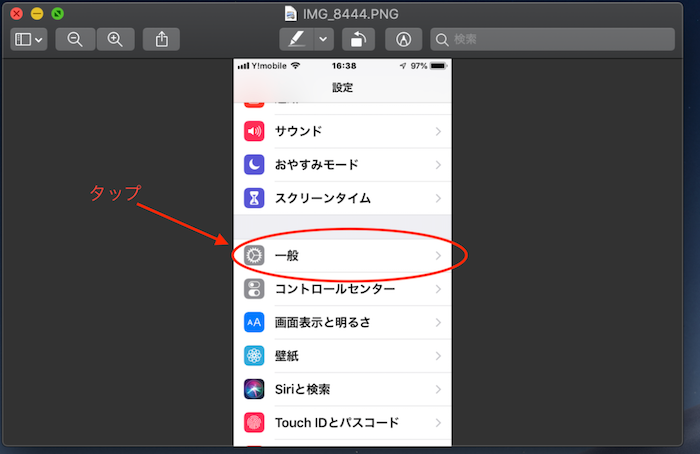Select the 一般 row label

pos(287,256)
